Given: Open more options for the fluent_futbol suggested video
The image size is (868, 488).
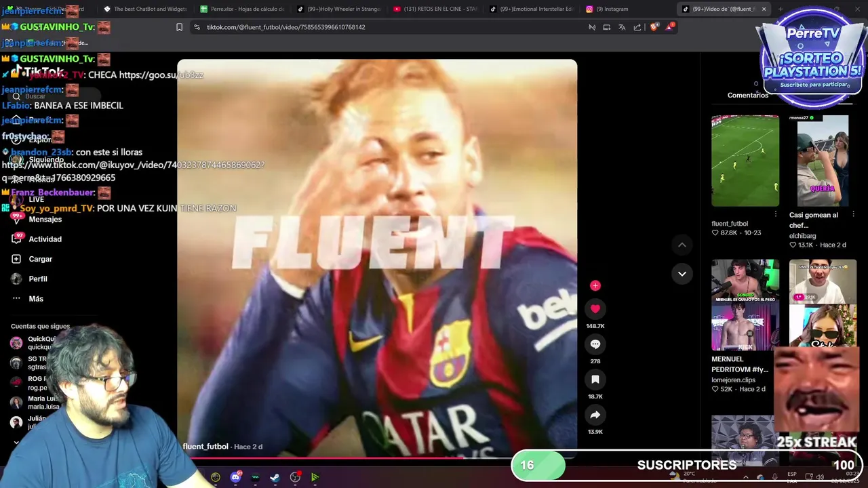Looking at the screenshot, I should click(776, 214).
